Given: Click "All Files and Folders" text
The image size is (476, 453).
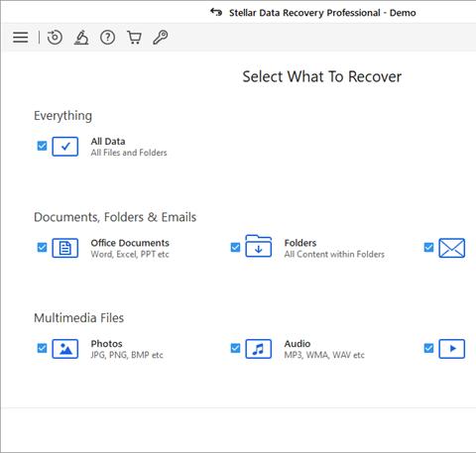Looking at the screenshot, I should click(x=129, y=153).
